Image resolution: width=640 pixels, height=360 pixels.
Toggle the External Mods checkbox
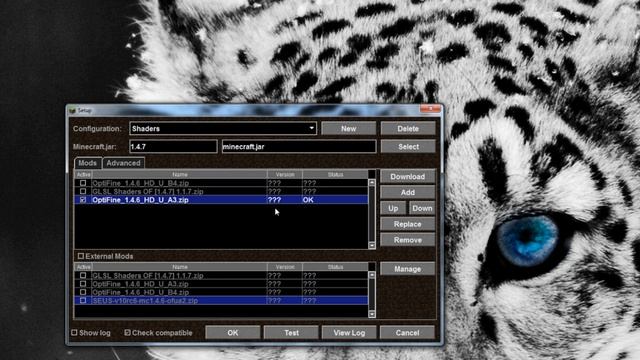tap(80, 256)
